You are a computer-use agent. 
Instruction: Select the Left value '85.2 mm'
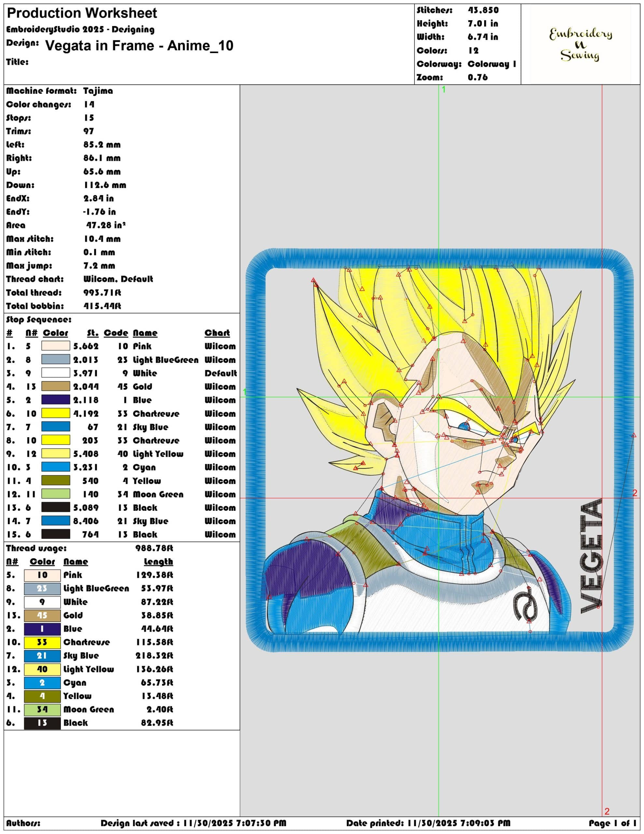click(x=102, y=144)
